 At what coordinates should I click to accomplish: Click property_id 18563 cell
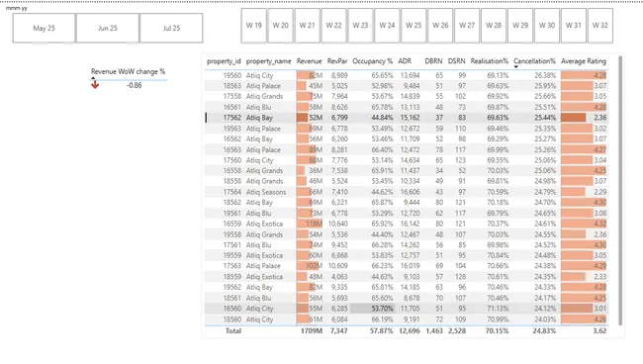click(x=231, y=86)
